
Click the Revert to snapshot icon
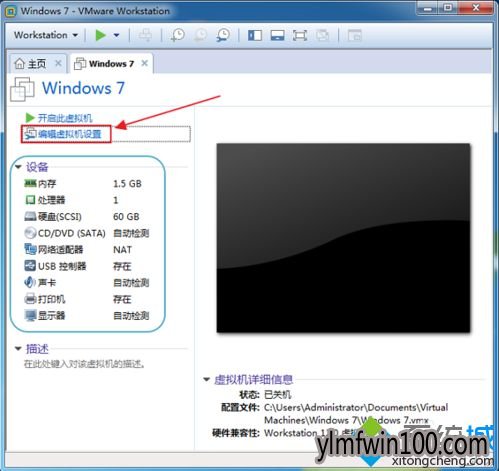coord(201,35)
